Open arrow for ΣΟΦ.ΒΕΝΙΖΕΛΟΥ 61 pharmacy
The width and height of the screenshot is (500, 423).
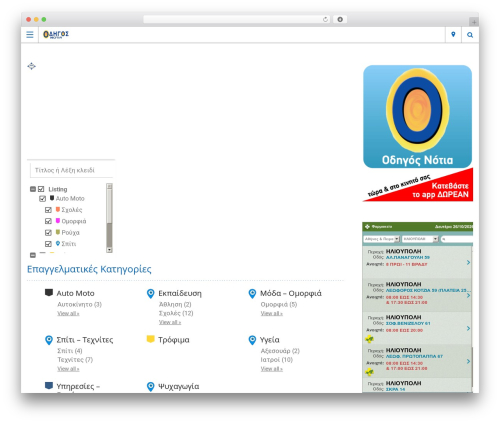[468, 328]
